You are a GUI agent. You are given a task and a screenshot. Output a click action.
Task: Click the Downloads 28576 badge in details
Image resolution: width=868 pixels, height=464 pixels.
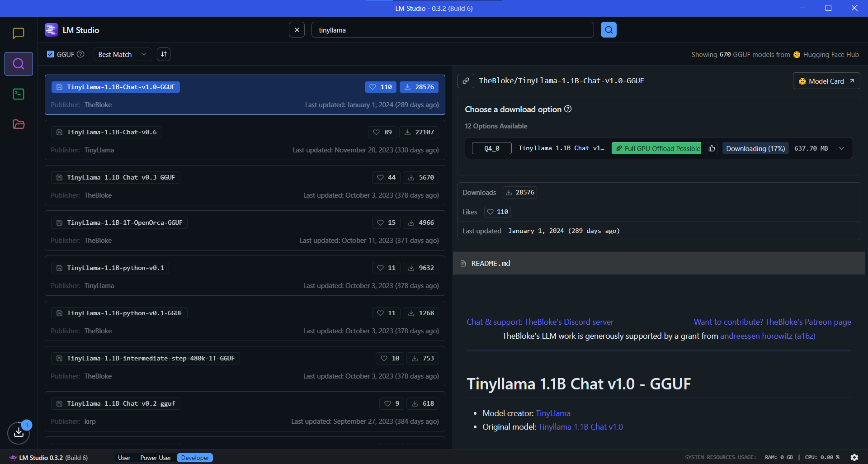tap(520, 192)
